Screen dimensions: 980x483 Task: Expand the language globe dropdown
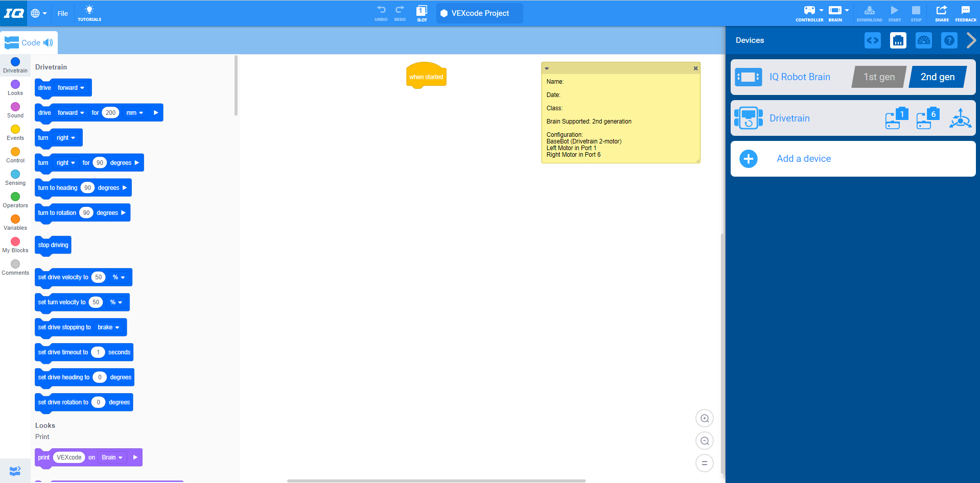(x=38, y=13)
